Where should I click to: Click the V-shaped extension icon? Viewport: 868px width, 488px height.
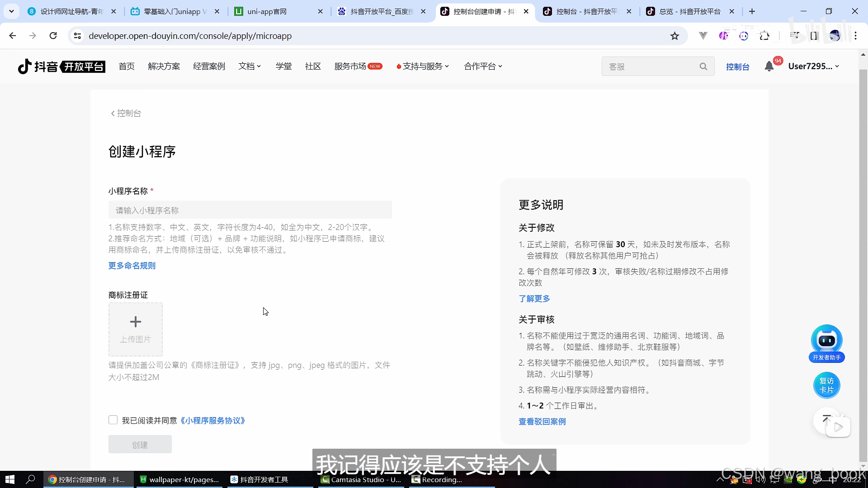click(x=703, y=36)
